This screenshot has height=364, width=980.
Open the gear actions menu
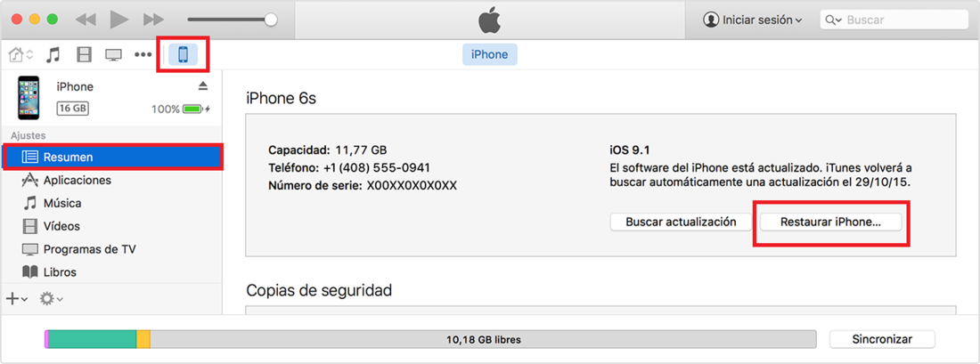52,299
